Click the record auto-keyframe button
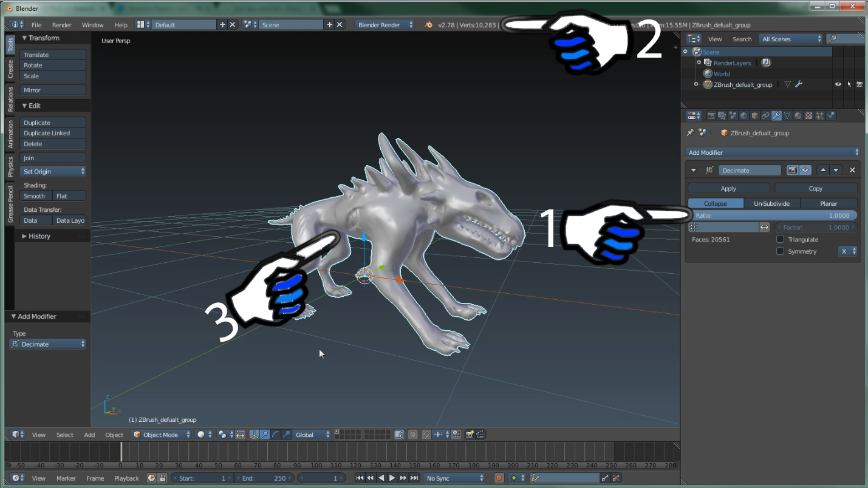Viewport: 868px width, 488px height. tap(499, 478)
